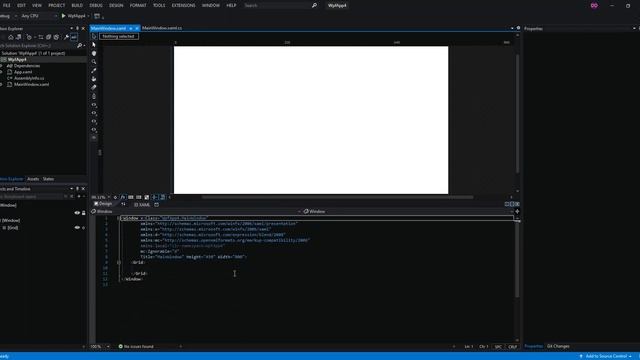
Task: Open the FORMAT menu
Action: pos(138,5)
